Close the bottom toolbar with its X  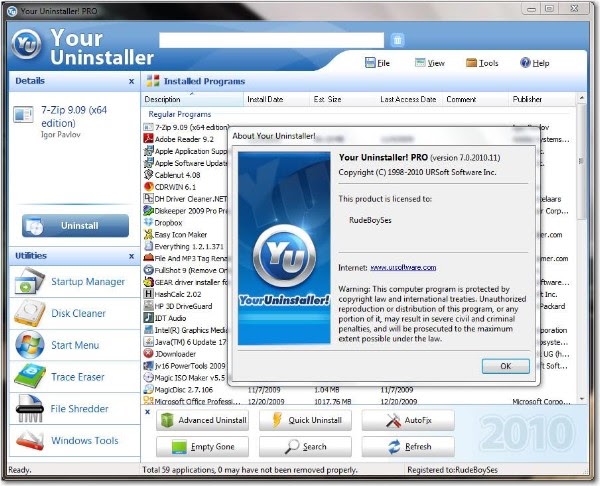(x=148, y=412)
